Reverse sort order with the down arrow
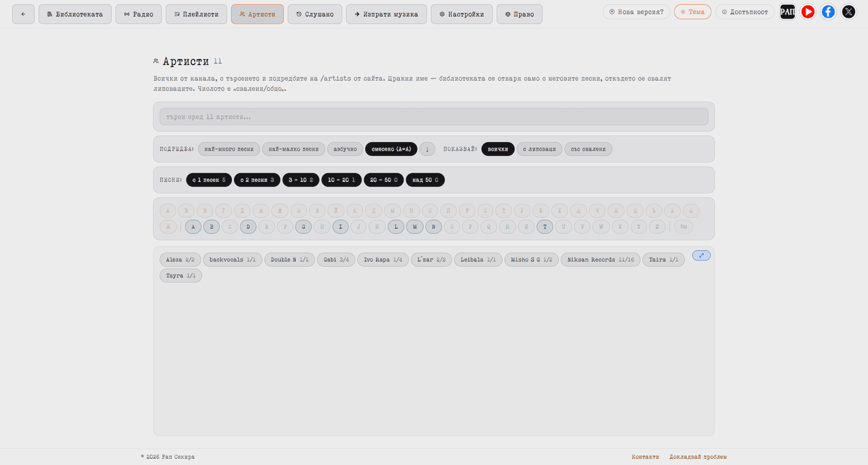Screen dimensions: 868x465 click(x=427, y=149)
